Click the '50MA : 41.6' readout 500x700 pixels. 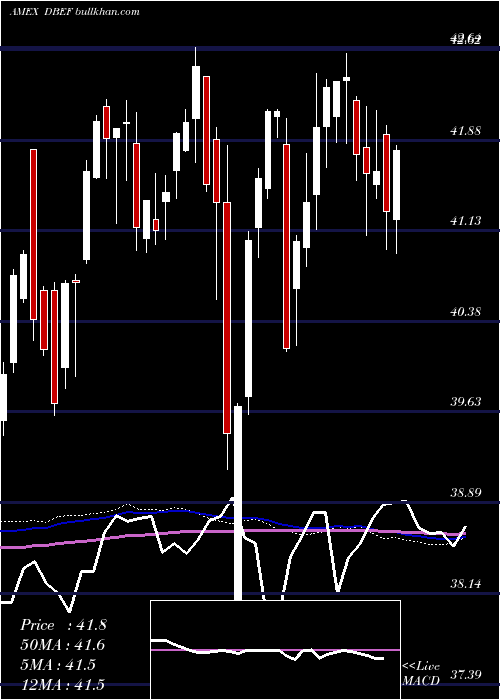click(x=63, y=645)
